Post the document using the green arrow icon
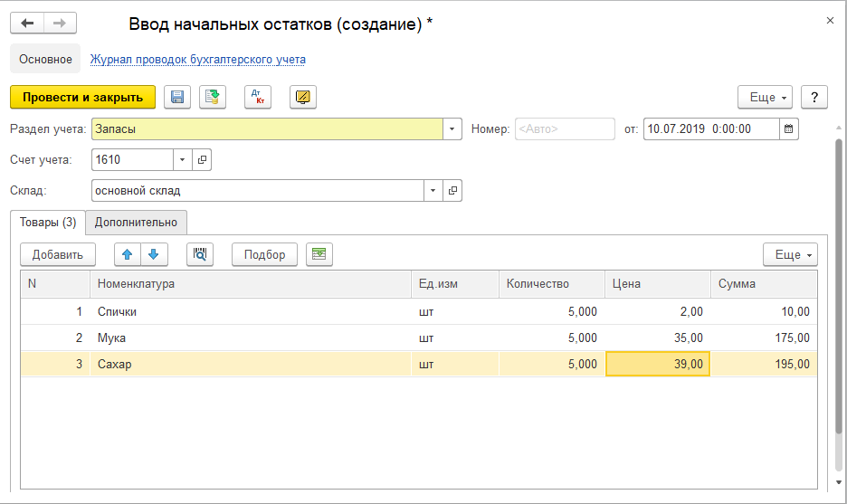This screenshot has height=504, width=847. [213, 98]
